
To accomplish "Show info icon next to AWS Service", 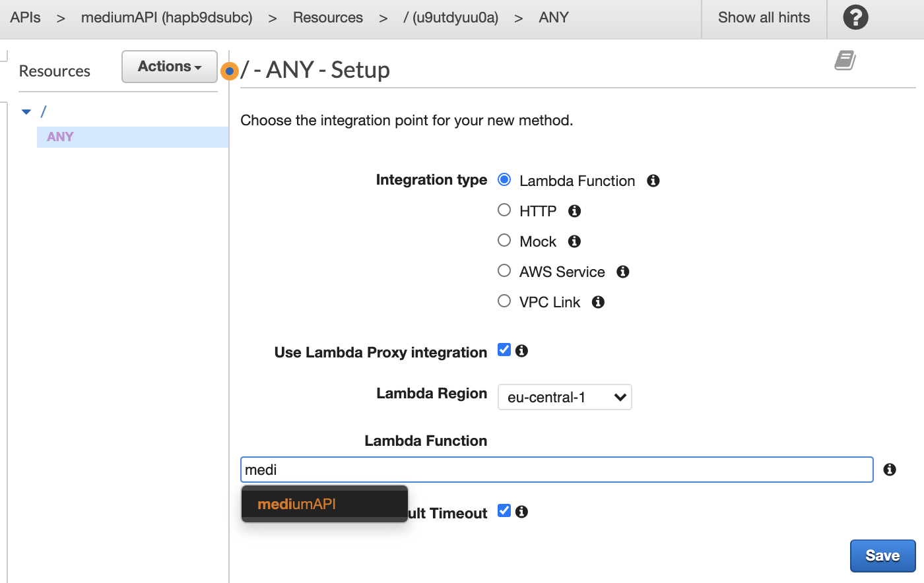I will (x=623, y=272).
